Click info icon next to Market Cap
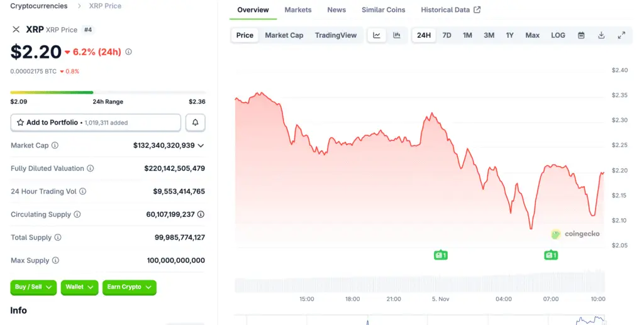This screenshot has height=325, width=644. coord(55,146)
